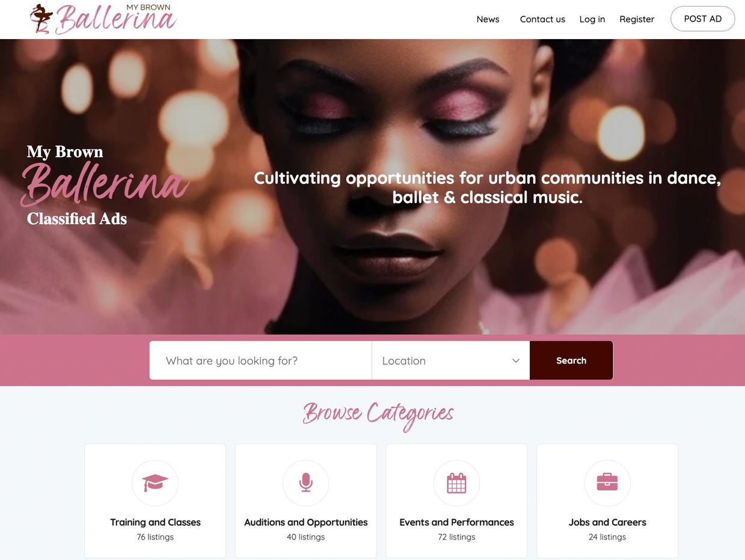Click the dark Search button
The image size is (745, 560).
[571, 361]
